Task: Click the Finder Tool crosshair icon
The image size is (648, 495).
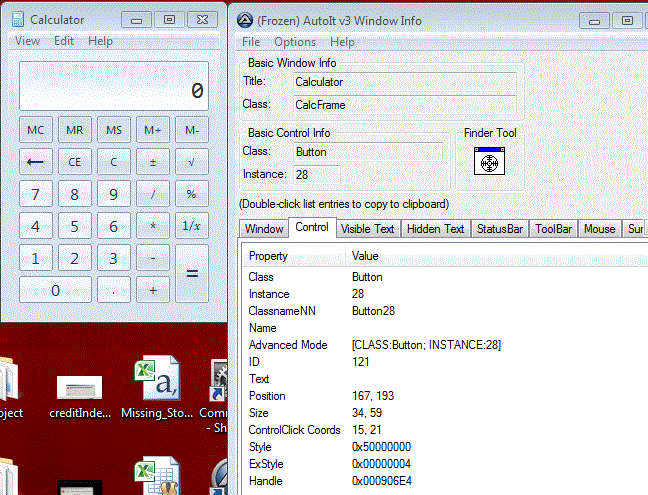Action: coord(489,161)
